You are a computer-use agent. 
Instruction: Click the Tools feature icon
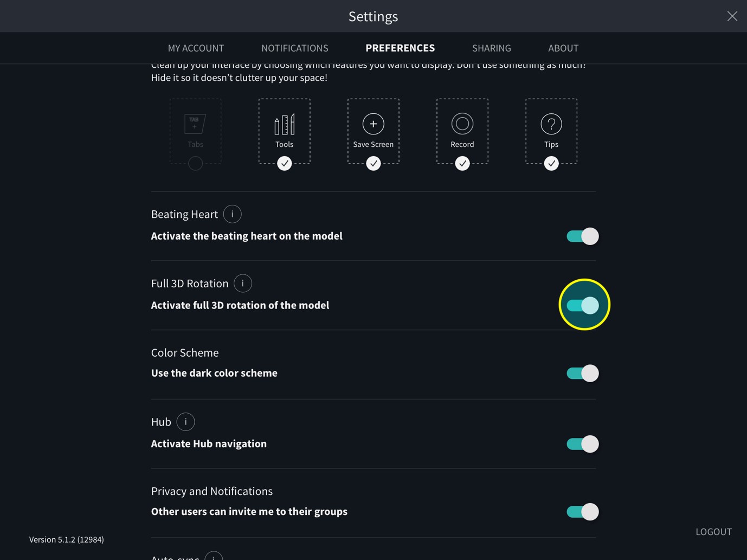point(284,124)
